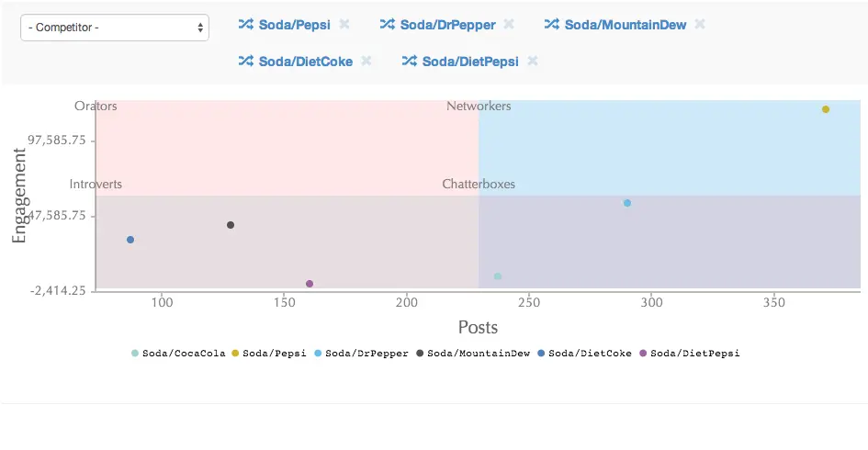
Task: Click the purple DietPepsi scatter point
Action: click(310, 284)
